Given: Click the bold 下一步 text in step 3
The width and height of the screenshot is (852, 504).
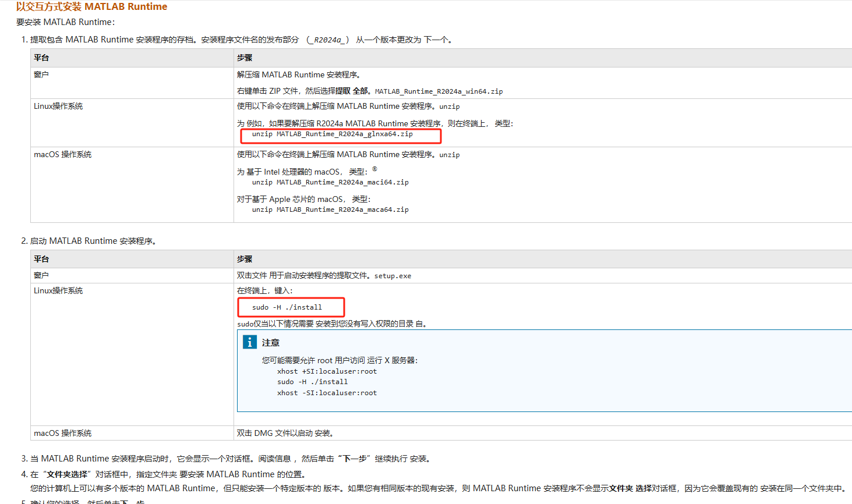Looking at the screenshot, I should point(355,459).
